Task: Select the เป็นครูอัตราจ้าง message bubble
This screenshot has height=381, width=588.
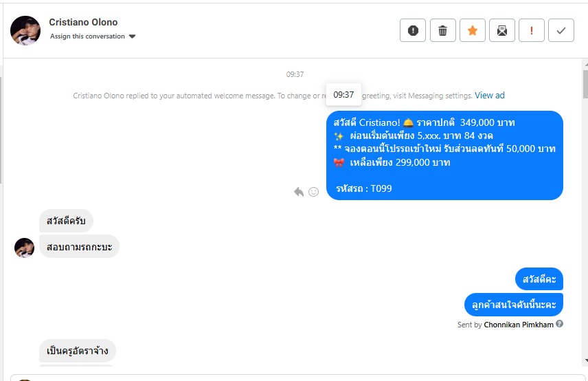Action: [77, 351]
